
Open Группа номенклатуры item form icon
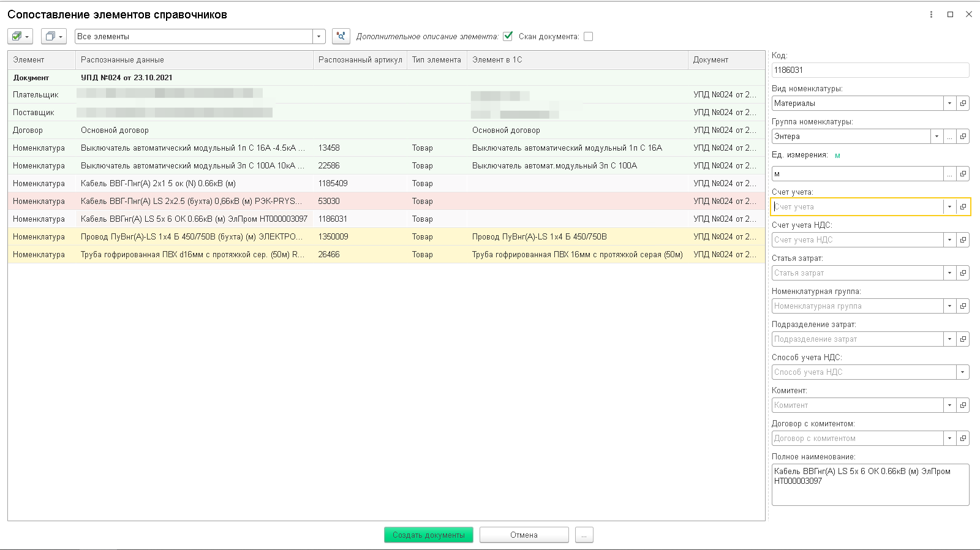point(963,137)
